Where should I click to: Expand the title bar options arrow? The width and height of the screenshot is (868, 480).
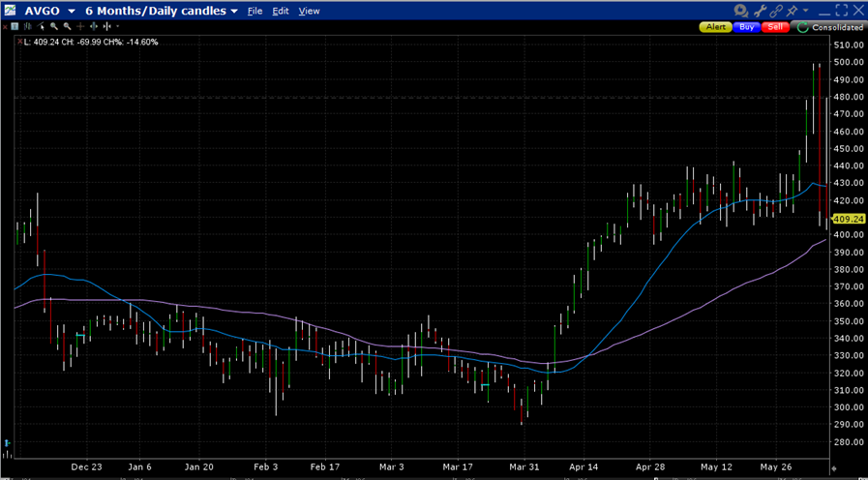[x=805, y=11]
